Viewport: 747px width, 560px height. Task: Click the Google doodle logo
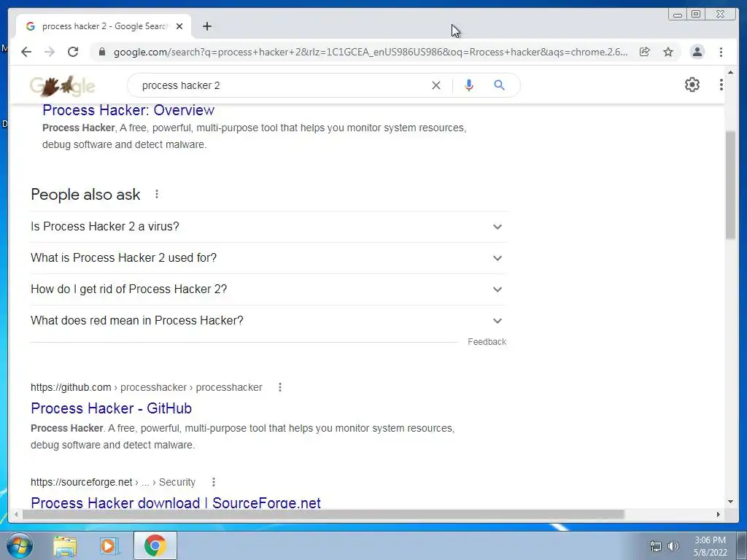(63, 86)
